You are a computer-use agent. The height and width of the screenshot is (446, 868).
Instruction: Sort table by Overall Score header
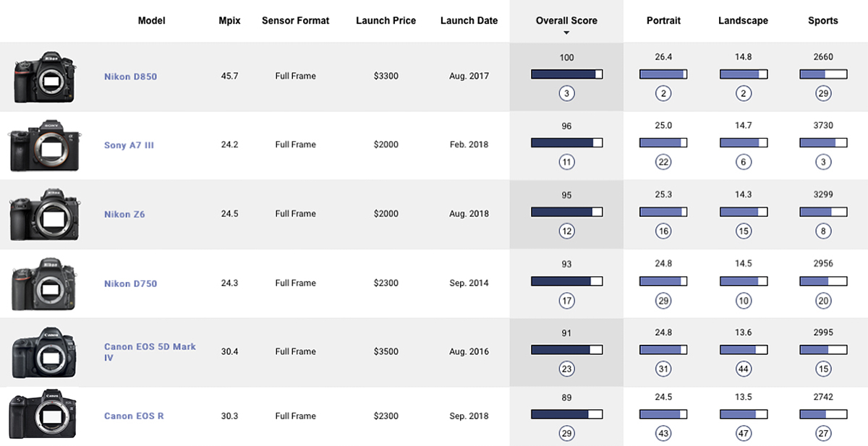point(566,21)
